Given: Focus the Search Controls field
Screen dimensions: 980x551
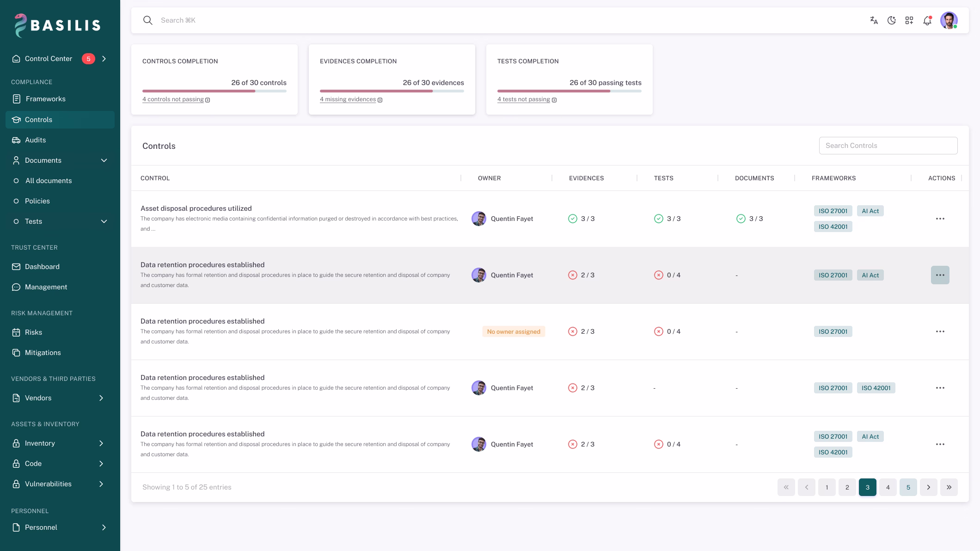Looking at the screenshot, I should point(888,146).
